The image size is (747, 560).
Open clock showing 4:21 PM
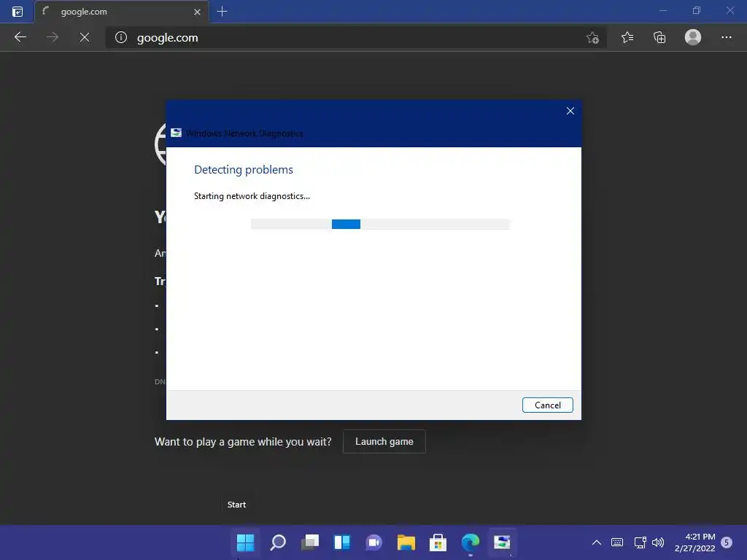695,542
